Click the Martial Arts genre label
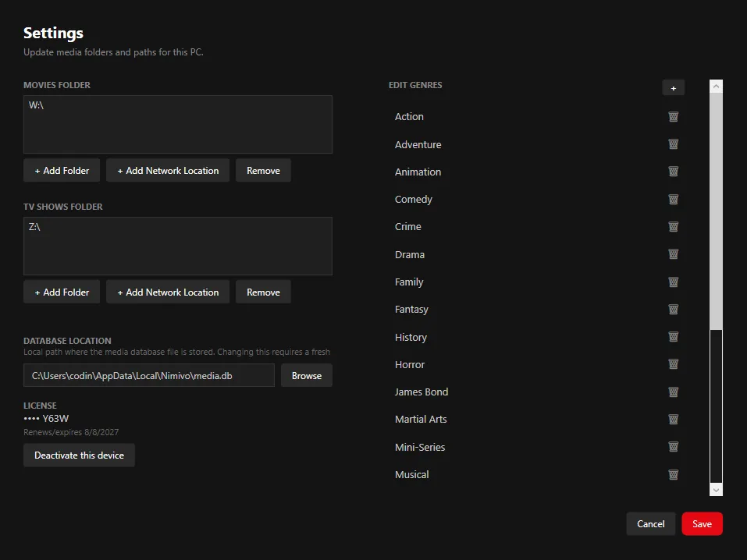The height and width of the screenshot is (560, 747). (x=421, y=420)
